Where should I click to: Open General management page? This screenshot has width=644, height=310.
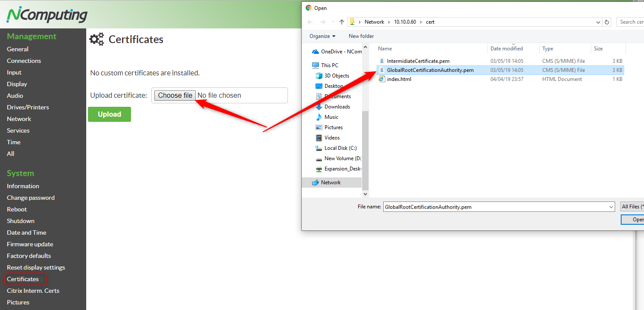click(18, 49)
